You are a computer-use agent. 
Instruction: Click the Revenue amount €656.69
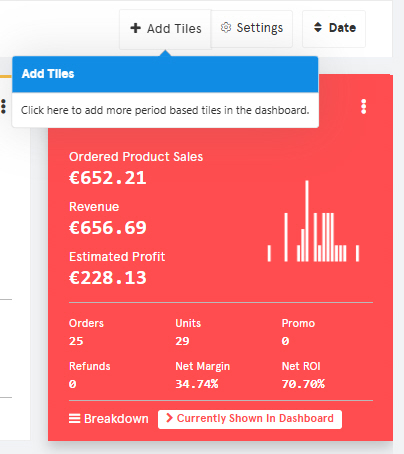(108, 228)
